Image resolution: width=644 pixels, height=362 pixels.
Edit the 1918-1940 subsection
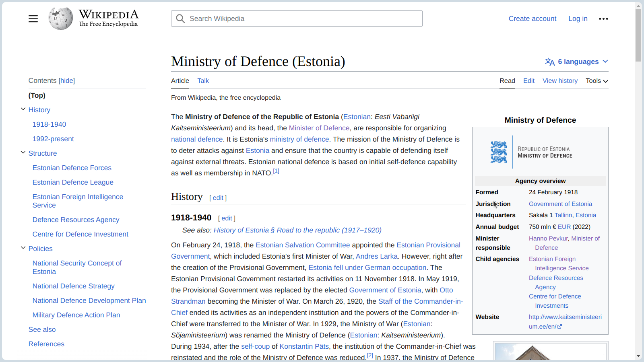tap(227, 218)
